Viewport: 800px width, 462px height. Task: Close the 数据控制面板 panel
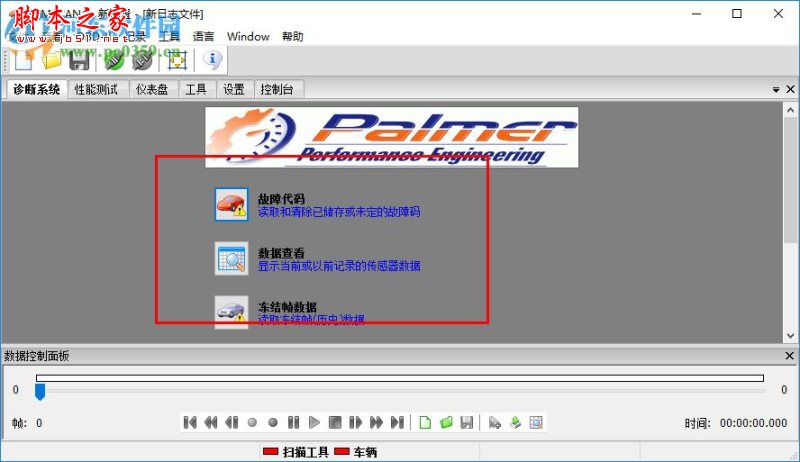(x=789, y=355)
